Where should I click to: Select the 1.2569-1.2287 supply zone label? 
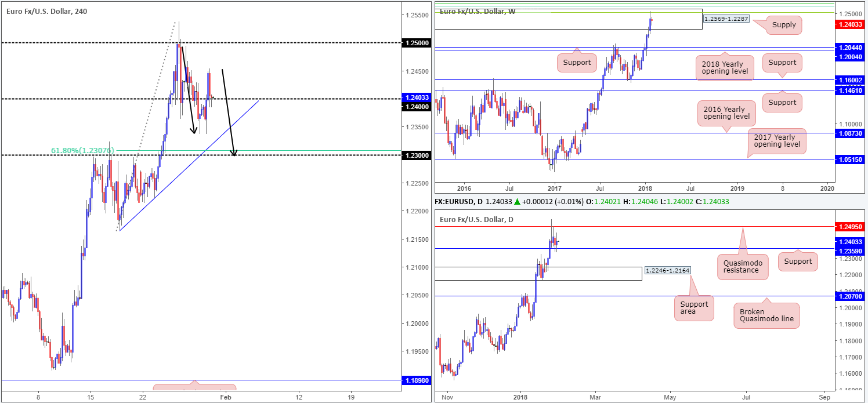726,19
